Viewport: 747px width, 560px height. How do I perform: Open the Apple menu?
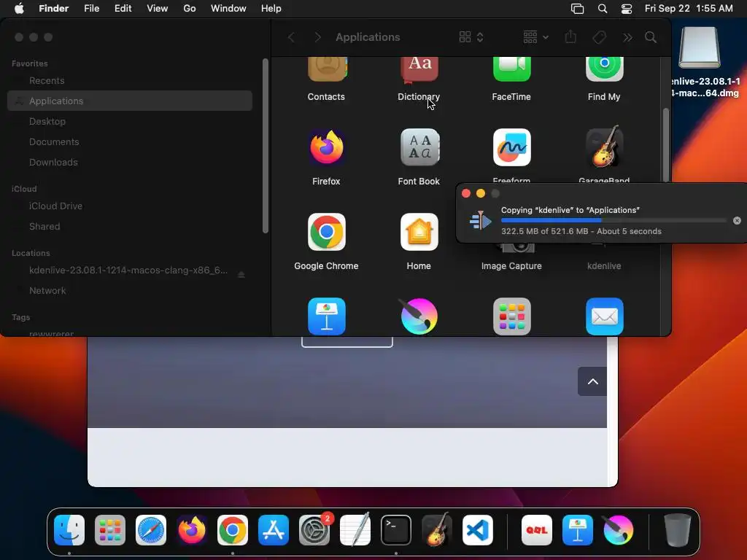pos(19,9)
